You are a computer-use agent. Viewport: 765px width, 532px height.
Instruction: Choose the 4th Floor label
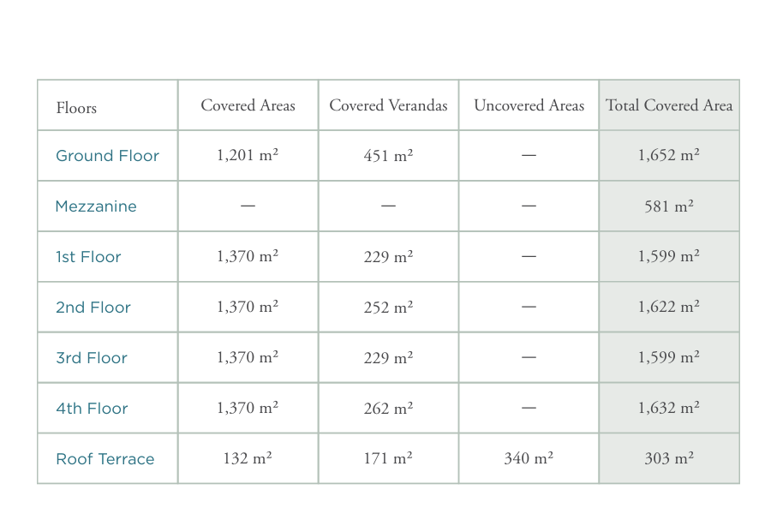pyautogui.click(x=92, y=409)
